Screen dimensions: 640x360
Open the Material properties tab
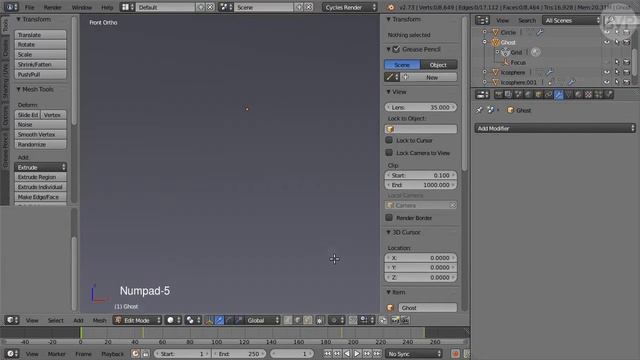[x=578, y=95]
